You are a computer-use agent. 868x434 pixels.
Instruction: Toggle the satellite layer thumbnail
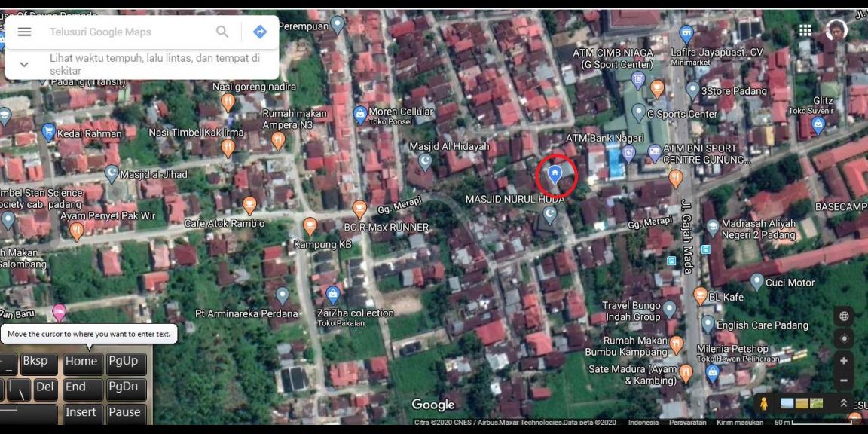point(816,402)
